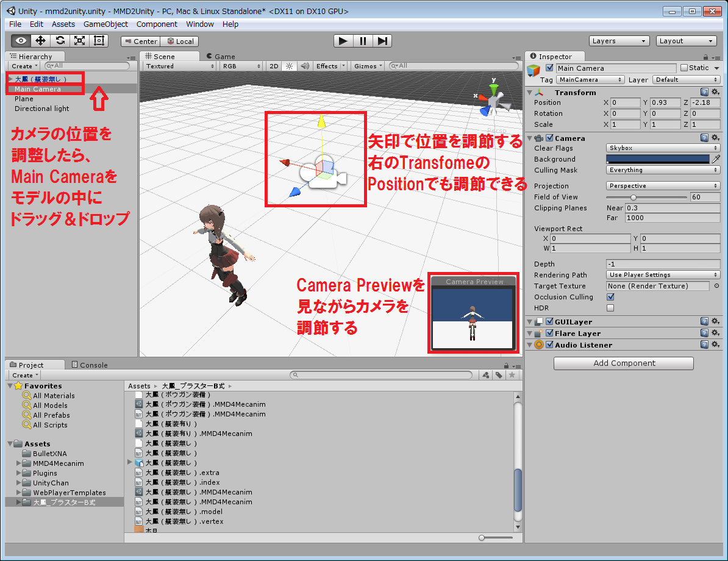Switch to the Console tab

[x=90, y=365]
